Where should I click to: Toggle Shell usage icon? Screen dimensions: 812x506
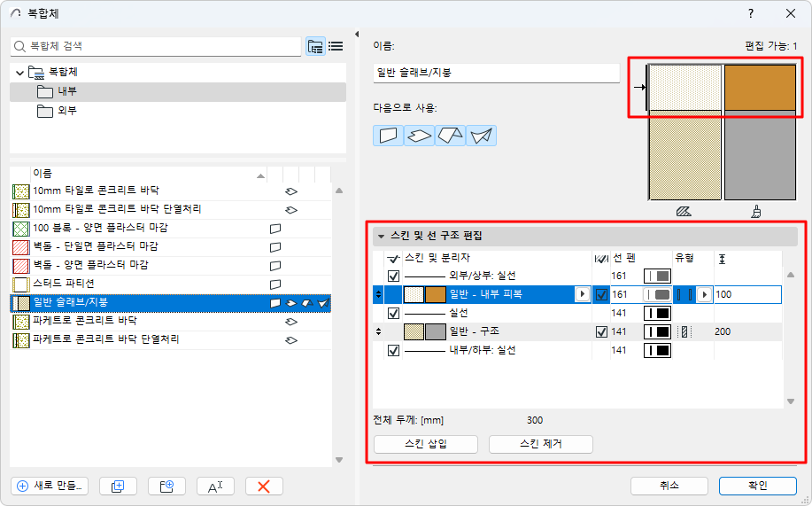tap(481, 136)
